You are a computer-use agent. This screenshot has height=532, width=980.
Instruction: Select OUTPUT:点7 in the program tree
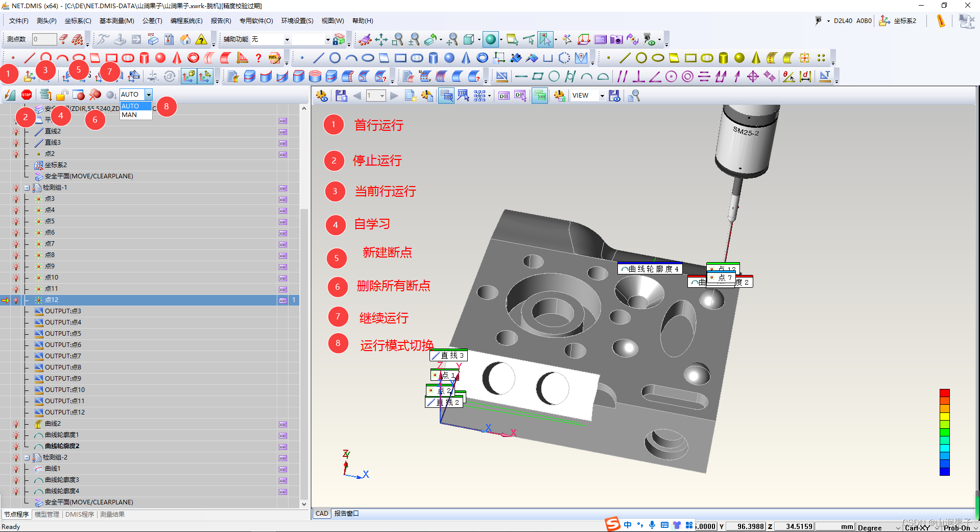point(63,356)
